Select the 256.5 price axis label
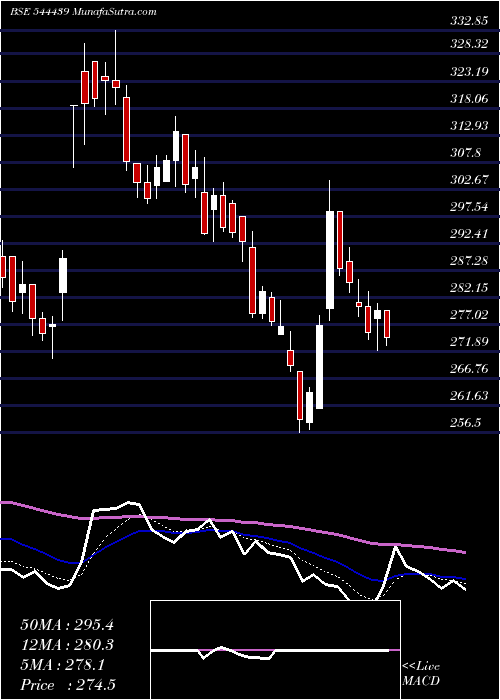This screenshot has width=500, height=700. pyautogui.click(x=467, y=423)
